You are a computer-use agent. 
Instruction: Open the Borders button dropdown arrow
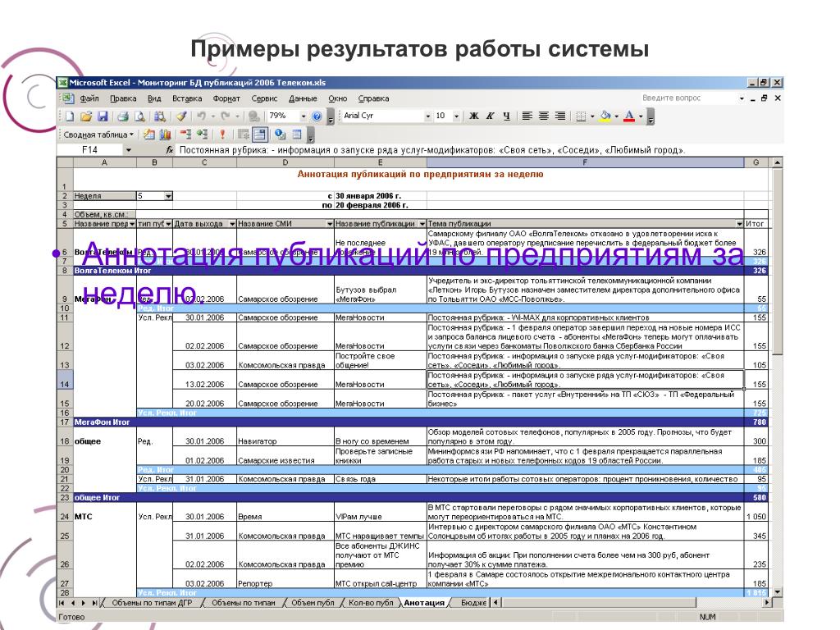pos(592,116)
